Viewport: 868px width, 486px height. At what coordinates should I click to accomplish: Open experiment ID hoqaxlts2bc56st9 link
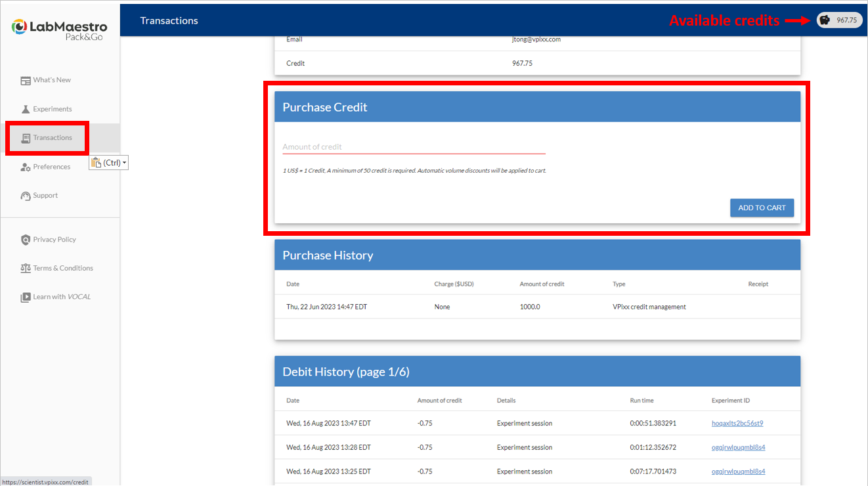(737, 424)
